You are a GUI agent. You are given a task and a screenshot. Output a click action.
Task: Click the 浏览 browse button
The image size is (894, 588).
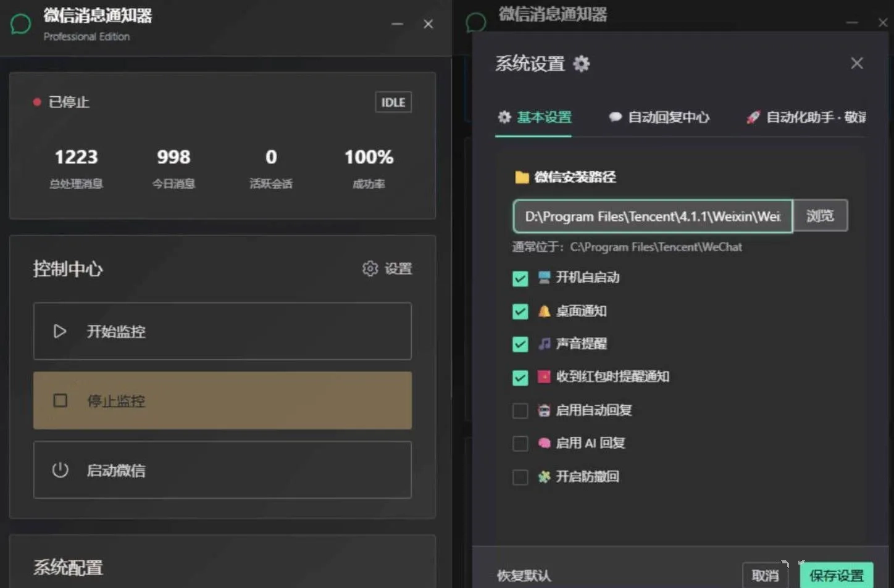click(x=820, y=215)
